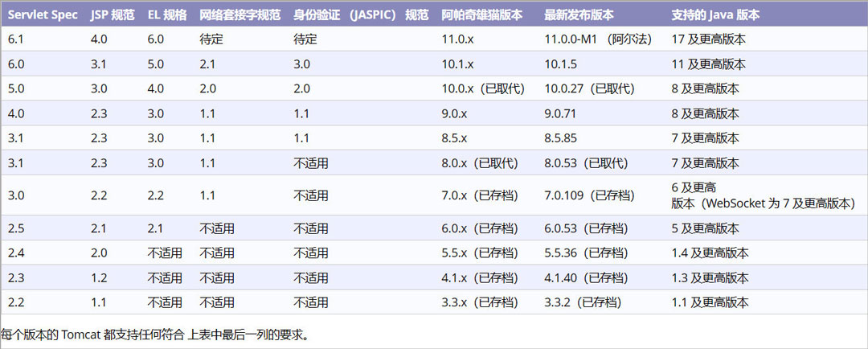Viewport: 868px width, 349px height.
Task: Select the "8.0.x (已取代)" version cell
Action: coord(479,163)
